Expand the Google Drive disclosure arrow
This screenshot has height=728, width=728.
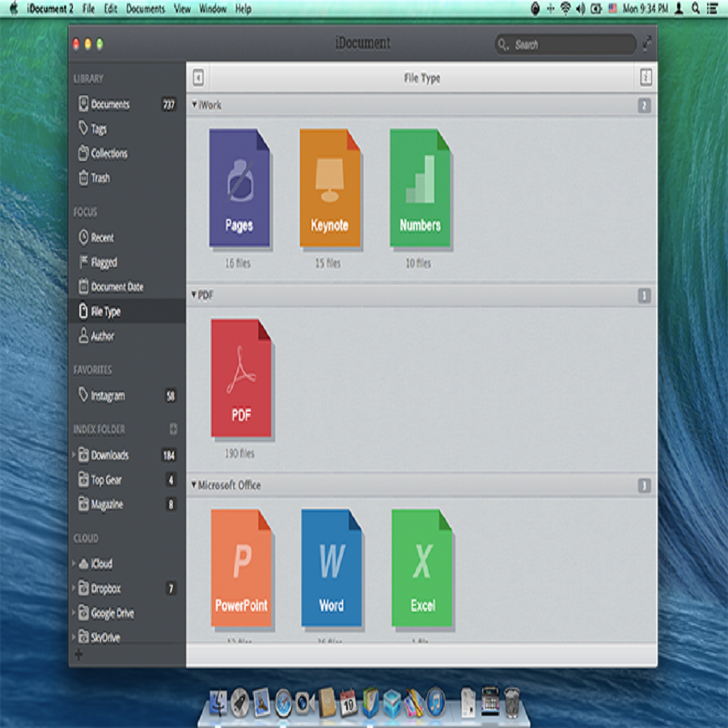pyautogui.click(x=74, y=613)
